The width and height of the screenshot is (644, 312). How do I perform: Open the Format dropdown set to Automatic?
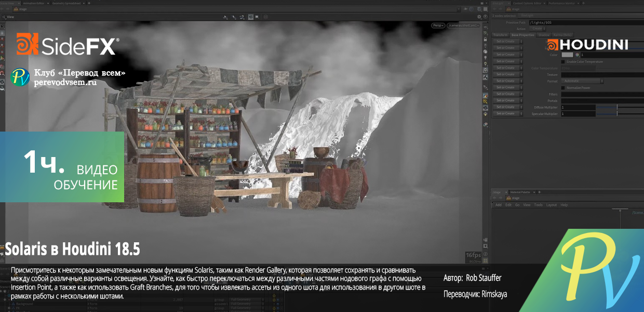click(x=583, y=81)
